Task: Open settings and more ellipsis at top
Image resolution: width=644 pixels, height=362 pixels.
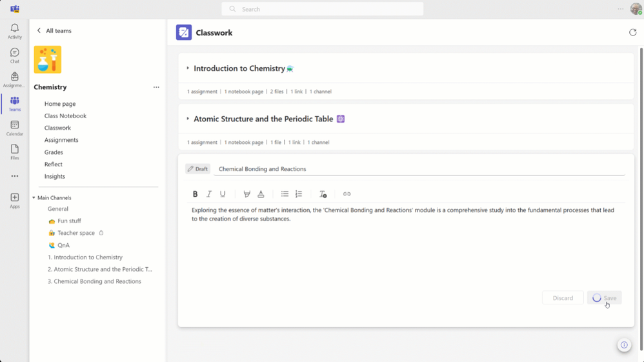Action: (620, 9)
